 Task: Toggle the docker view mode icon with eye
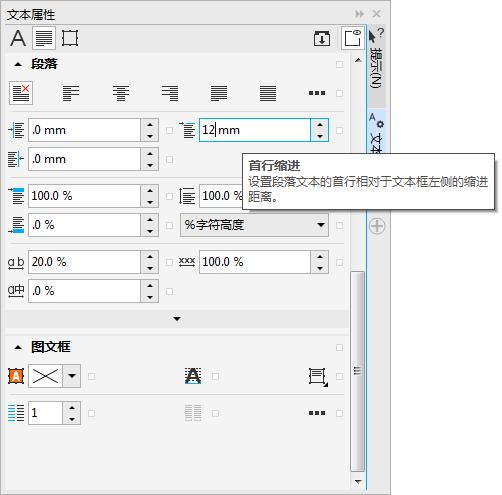pos(352,38)
